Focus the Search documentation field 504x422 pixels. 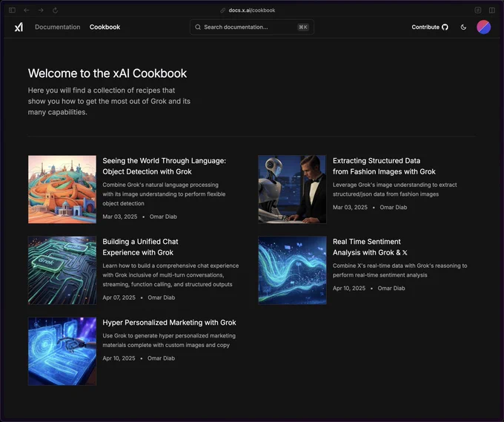pos(252,27)
